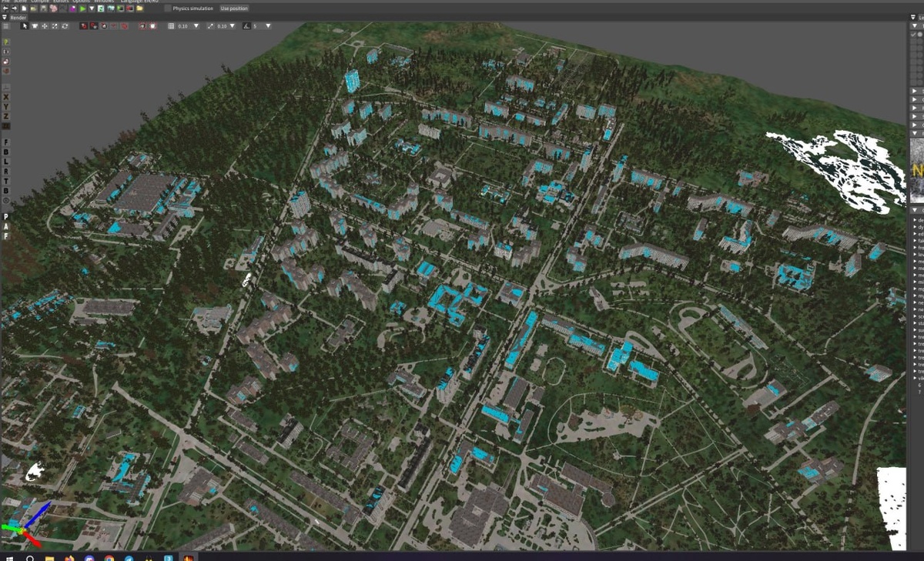924x561 pixels.
Task: Click the green question-mark sidebar icon
Action: 6,42
